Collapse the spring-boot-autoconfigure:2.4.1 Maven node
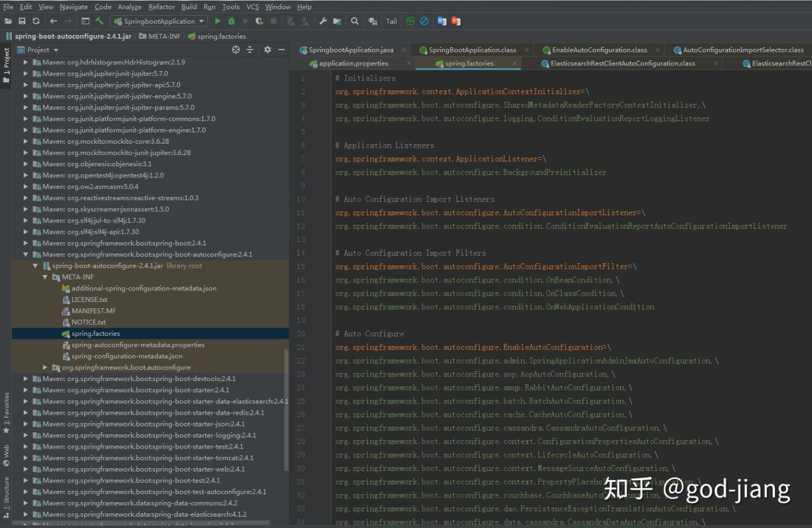Image resolution: width=812 pixels, height=528 pixels. 26,254
